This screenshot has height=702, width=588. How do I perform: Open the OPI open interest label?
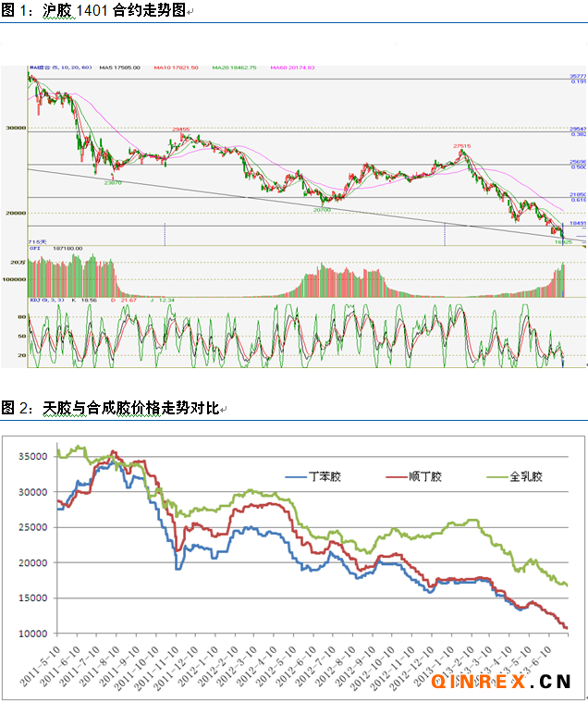tap(34, 248)
